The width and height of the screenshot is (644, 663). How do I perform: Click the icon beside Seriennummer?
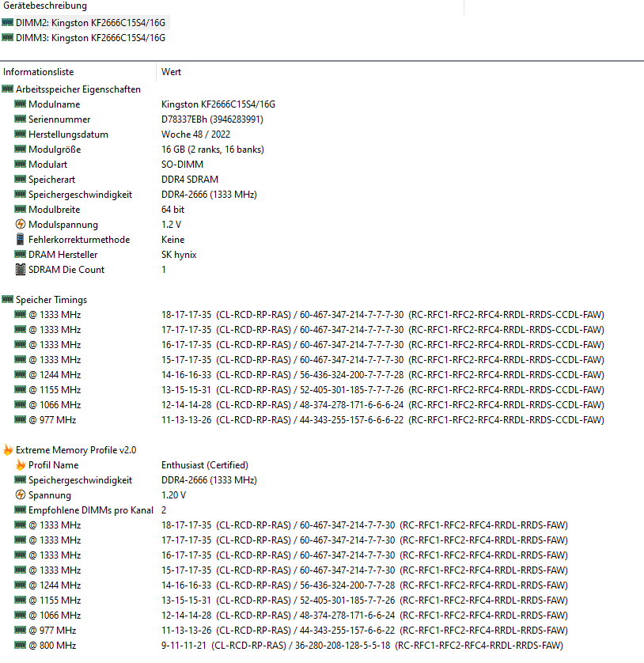click(x=20, y=119)
